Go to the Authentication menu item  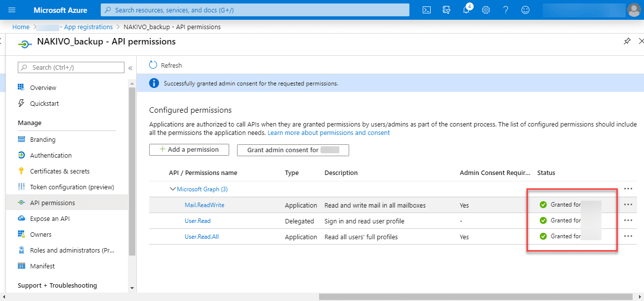point(51,155)
